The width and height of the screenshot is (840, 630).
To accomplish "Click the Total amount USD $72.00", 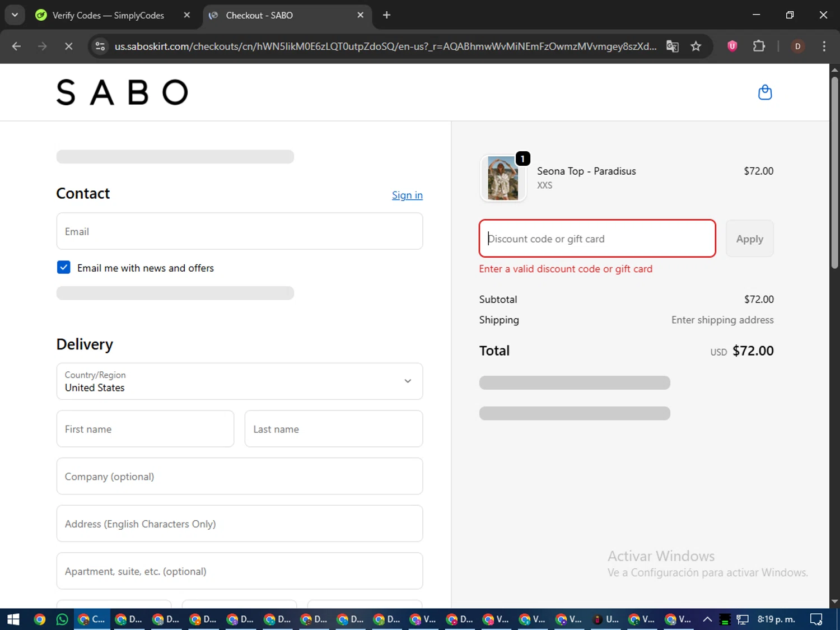I will [x=742, y=351].
